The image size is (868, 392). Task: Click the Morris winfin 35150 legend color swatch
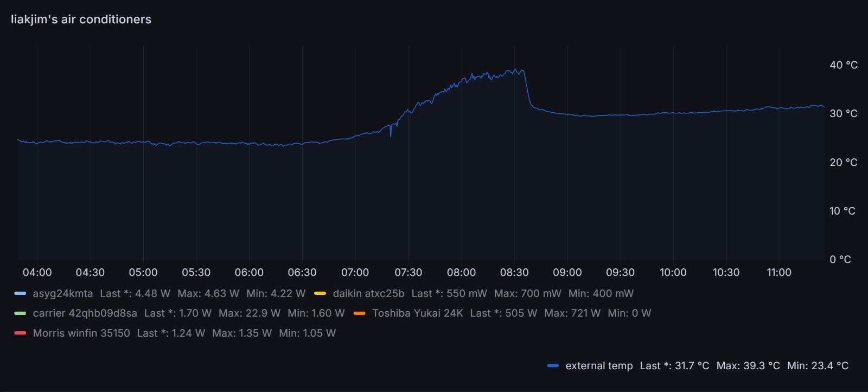[x=20, y=333]
